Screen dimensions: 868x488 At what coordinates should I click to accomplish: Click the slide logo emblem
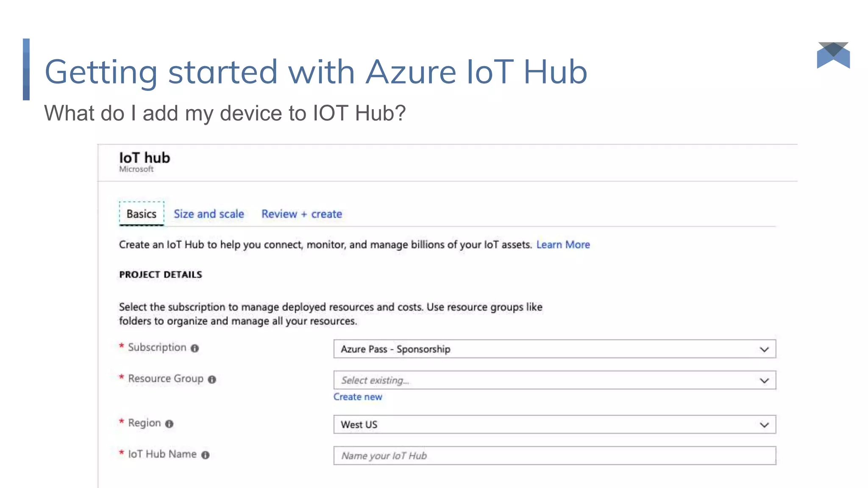(x=833, y=55)
